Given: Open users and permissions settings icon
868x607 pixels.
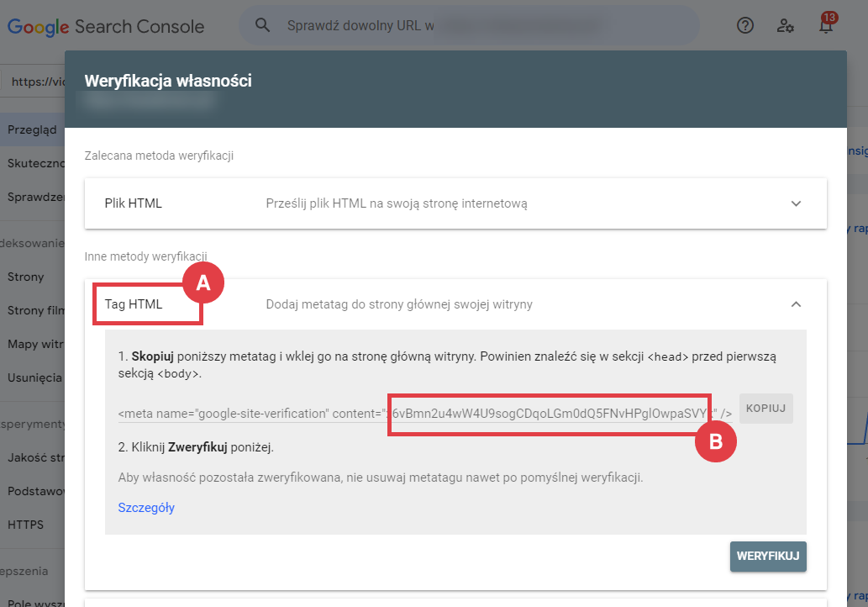Looking at the screenshot, I should click(785, 25).
